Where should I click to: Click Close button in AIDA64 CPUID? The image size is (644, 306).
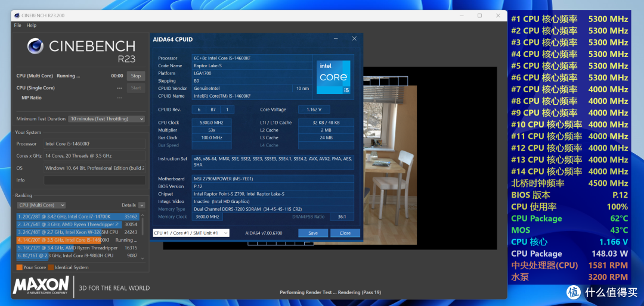coord(345,233)
